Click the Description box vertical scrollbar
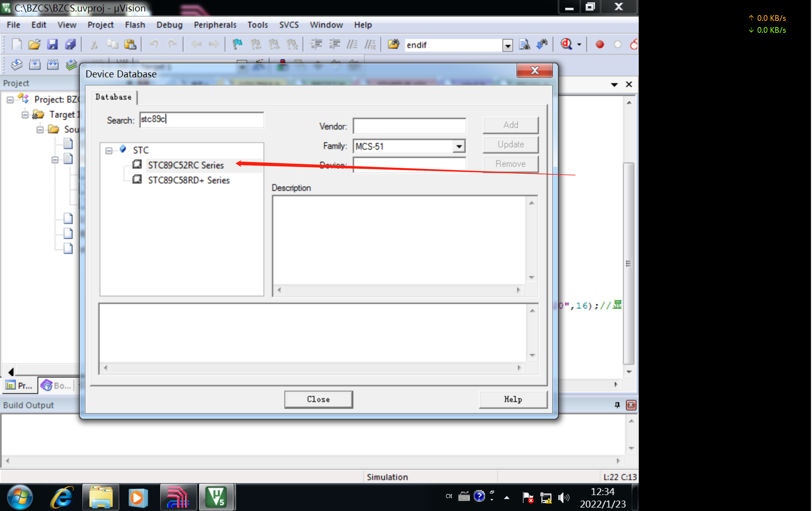The height and width of the screenshot is (511, 812). pyautogui.click(x=532, y=240)
